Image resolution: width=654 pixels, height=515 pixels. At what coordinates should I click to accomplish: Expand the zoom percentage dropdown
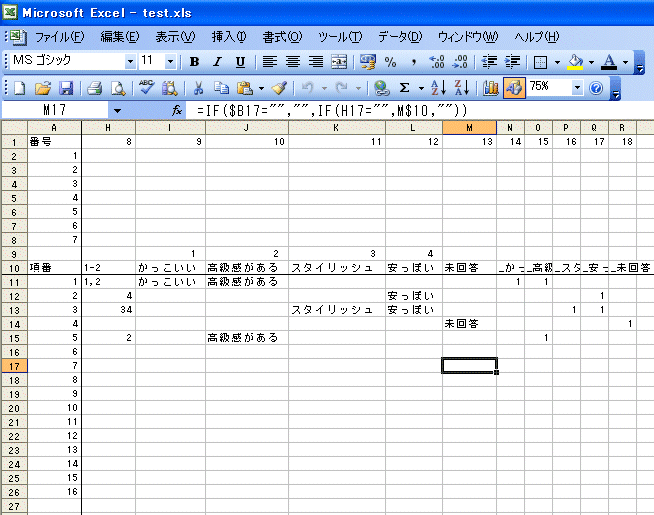[x=577, y=88]
